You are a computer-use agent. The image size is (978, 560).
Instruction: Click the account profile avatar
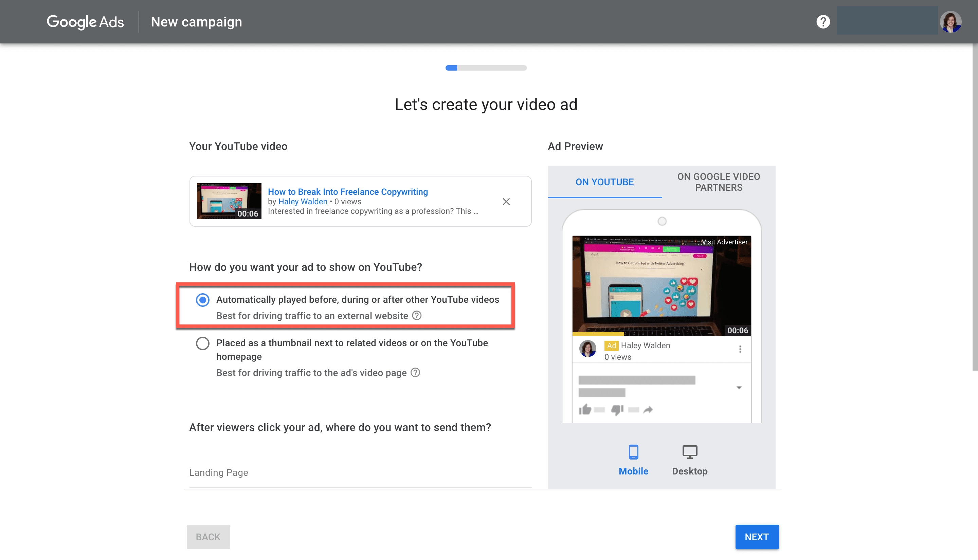951,21
